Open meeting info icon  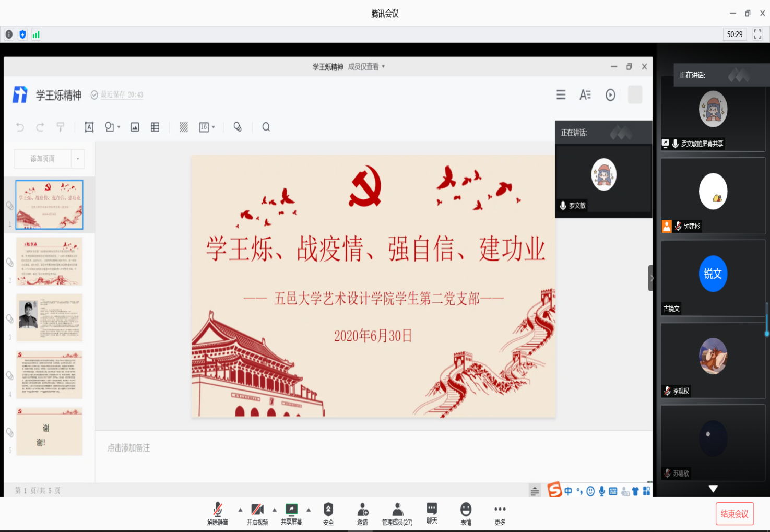9,34
